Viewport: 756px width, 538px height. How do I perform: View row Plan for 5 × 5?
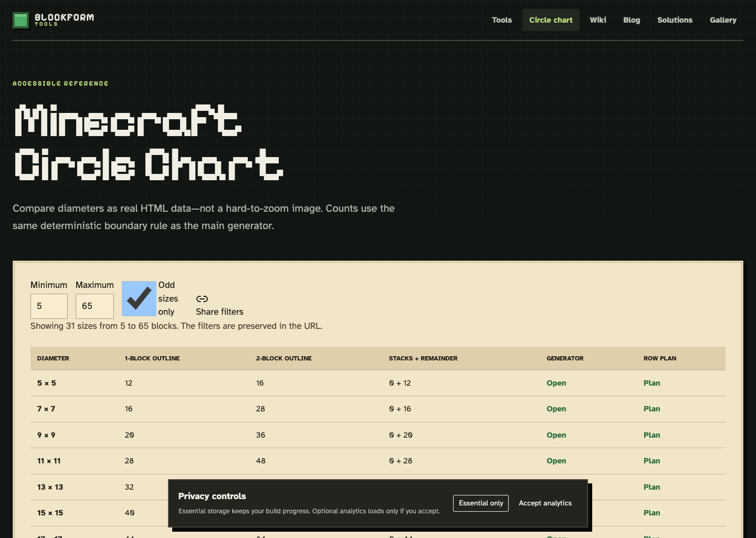(652, 383)
